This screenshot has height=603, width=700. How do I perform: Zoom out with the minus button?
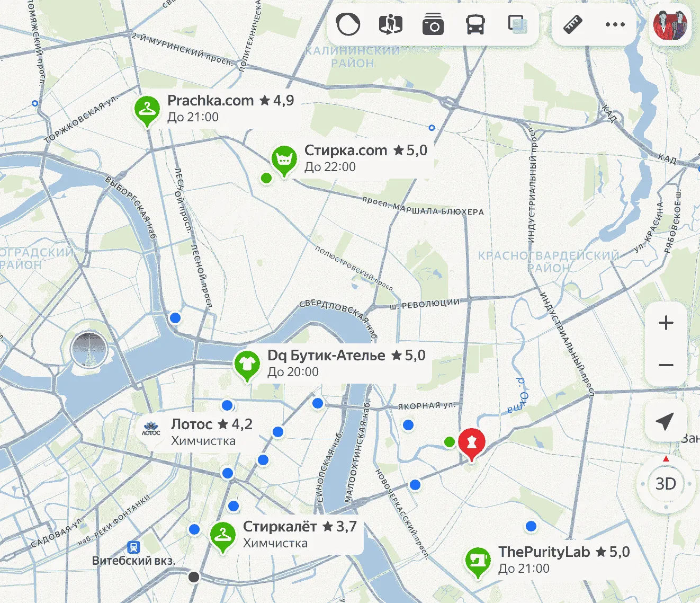(666, 365)
